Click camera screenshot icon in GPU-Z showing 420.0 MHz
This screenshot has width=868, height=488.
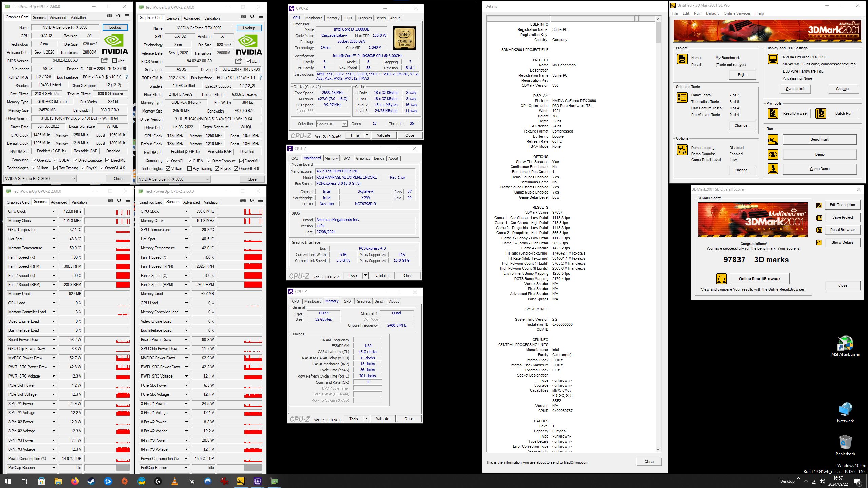[x=111, y=201]
